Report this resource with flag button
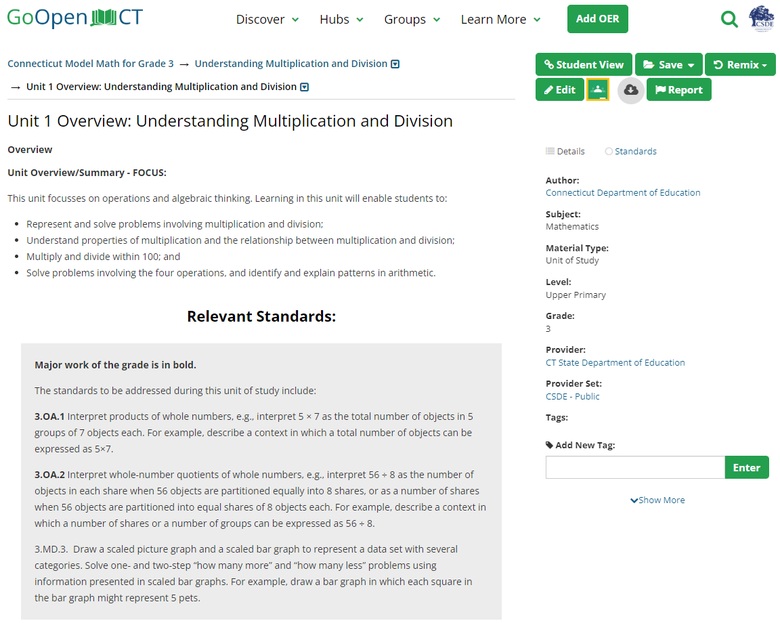Viewport: 780px width, 623px height. point(678,90)
